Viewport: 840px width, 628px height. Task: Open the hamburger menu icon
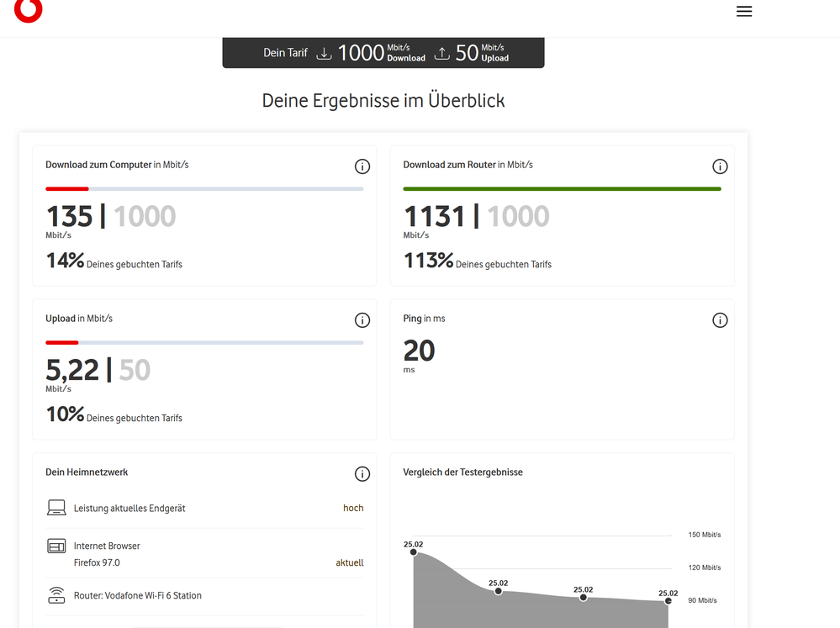[743, 11]
